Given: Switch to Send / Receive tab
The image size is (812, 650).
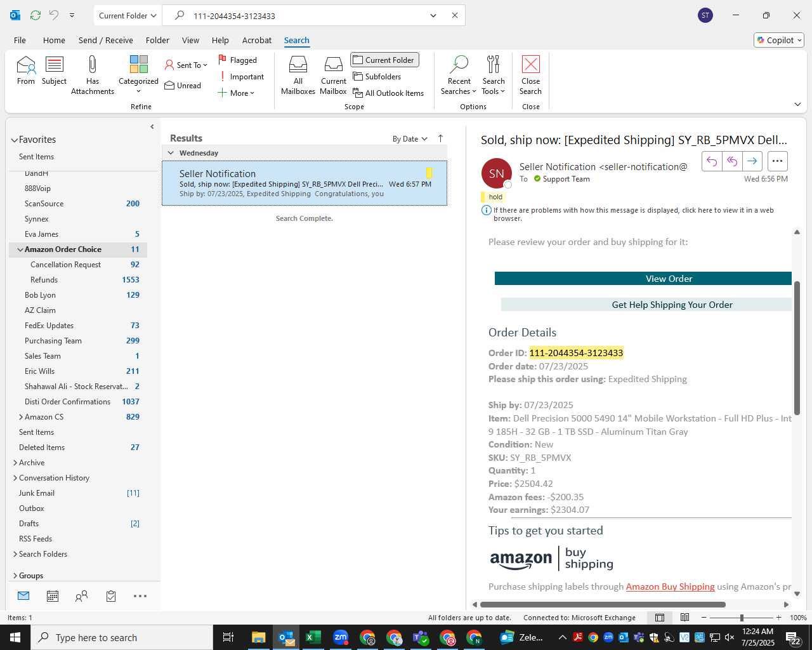Looking at the screenshot, I should (x=106, y=40).
